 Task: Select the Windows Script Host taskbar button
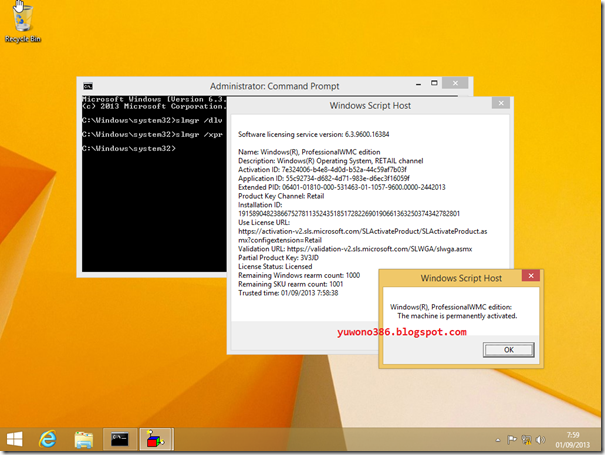(x=155, y=439)
